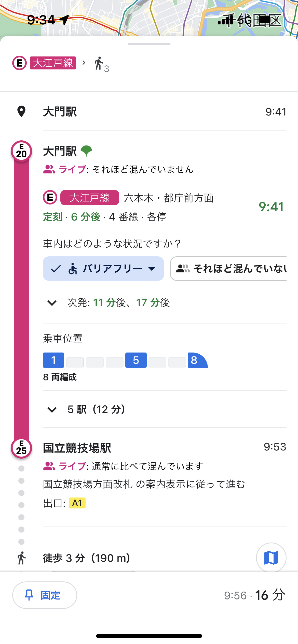298x644 pixels.
Task: Select the それほど混んでいない crowdedness chip
Action: point(229,269)
